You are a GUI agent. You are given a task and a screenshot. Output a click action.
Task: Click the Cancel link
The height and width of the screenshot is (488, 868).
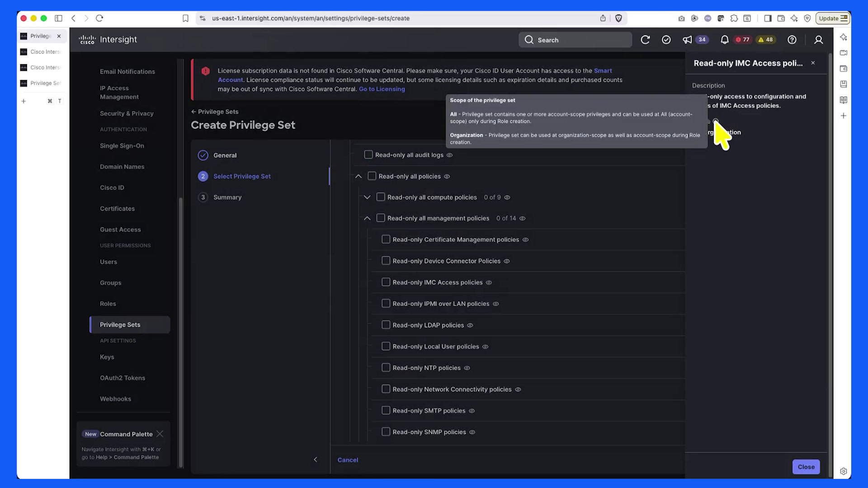(x=348, y=460)
